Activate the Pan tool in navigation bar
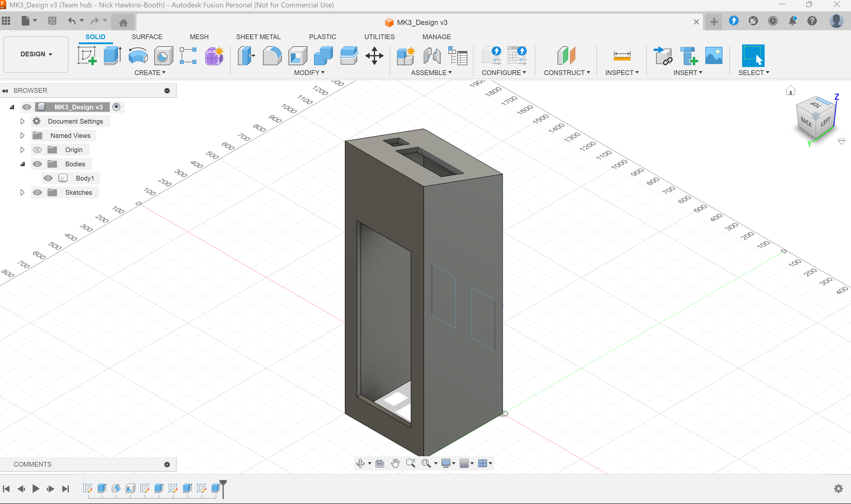Image resolution: width=851 pixels, height=504 pixels. tap(395, 463)
